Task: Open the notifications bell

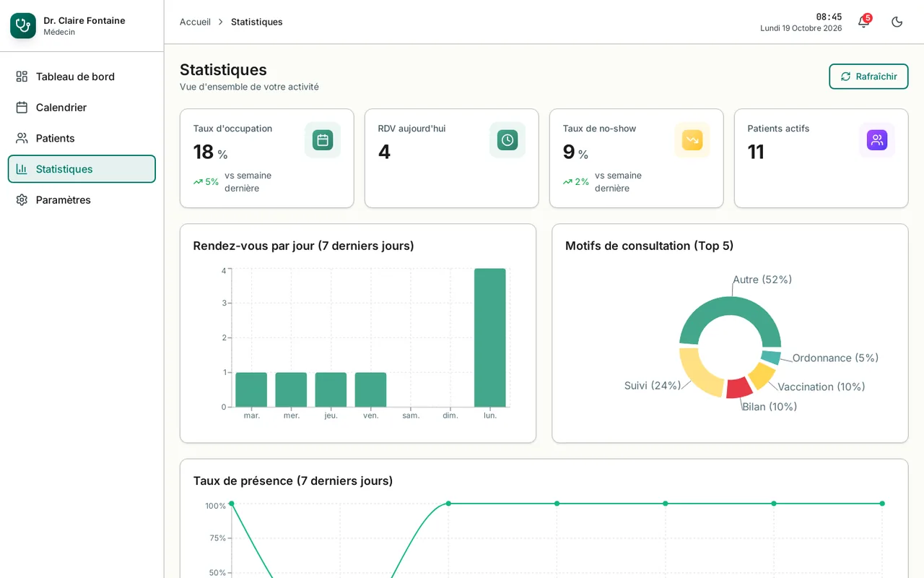Action: [x=863, y=22]
